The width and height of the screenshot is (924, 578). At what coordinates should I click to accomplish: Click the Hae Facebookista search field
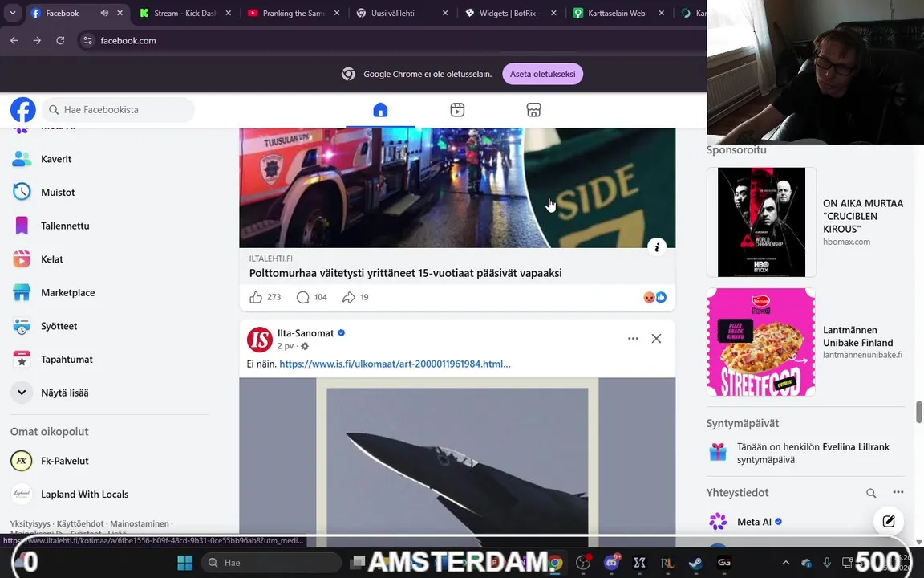118,110
